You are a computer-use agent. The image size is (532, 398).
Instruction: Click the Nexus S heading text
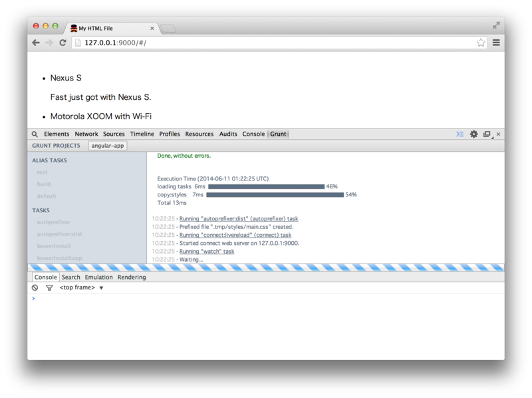[x=66, y=78]
